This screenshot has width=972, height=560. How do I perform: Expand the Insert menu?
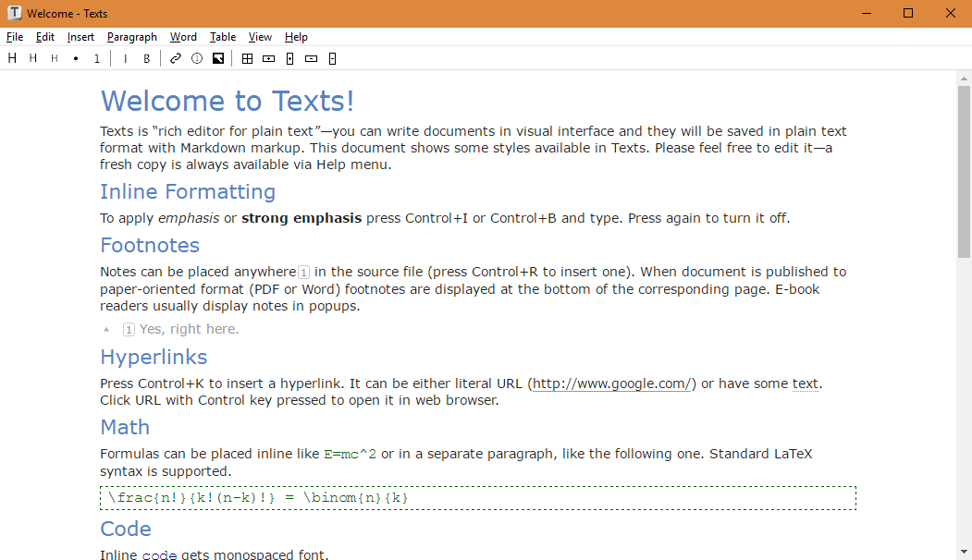(x=80, y=37)
